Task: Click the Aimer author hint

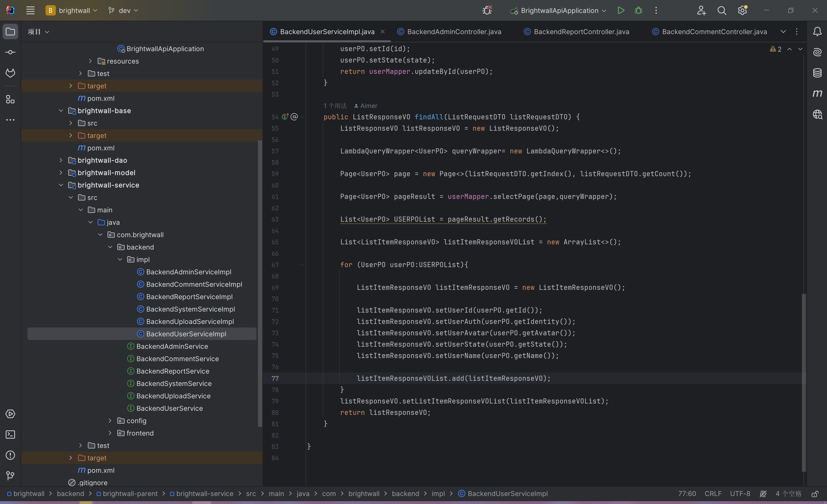Action: coord(366,106)
